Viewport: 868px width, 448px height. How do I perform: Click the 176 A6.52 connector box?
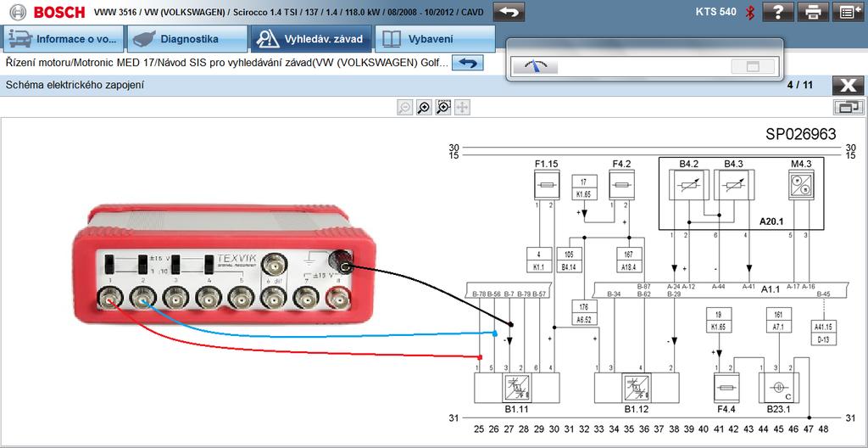tap(584, 313)
